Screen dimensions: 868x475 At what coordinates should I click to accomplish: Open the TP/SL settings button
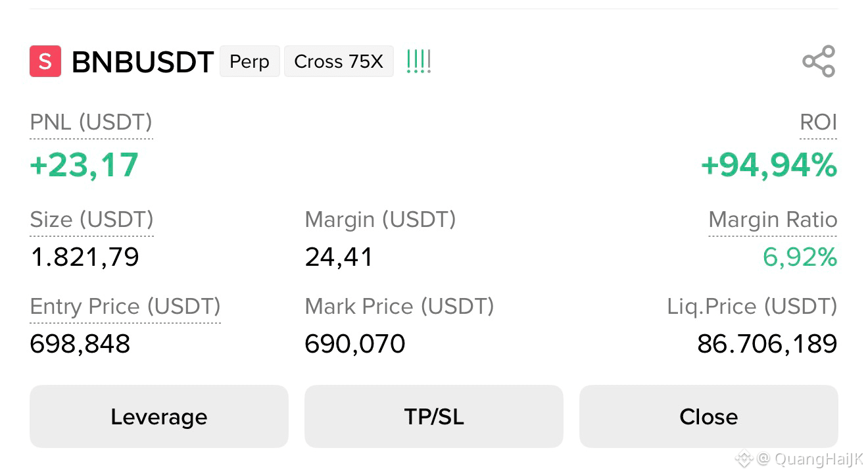(x=434, y=416)
